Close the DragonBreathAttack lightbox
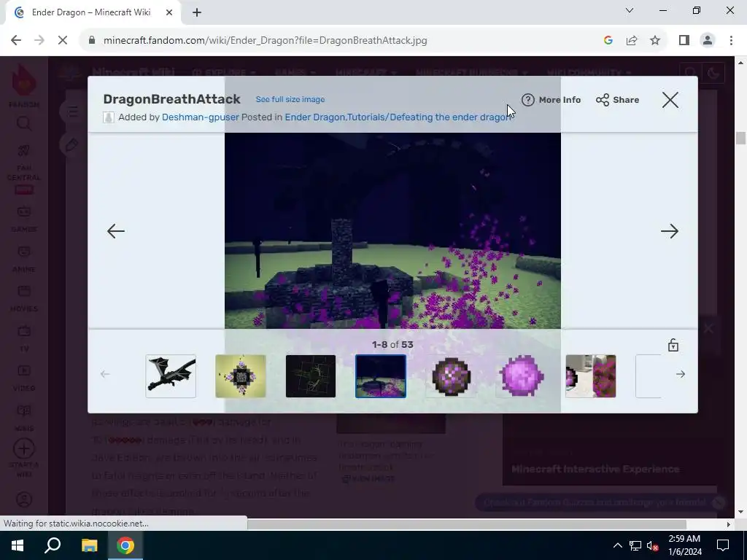The height and width of the screenshot is (560, 747). tap(670, 100)
